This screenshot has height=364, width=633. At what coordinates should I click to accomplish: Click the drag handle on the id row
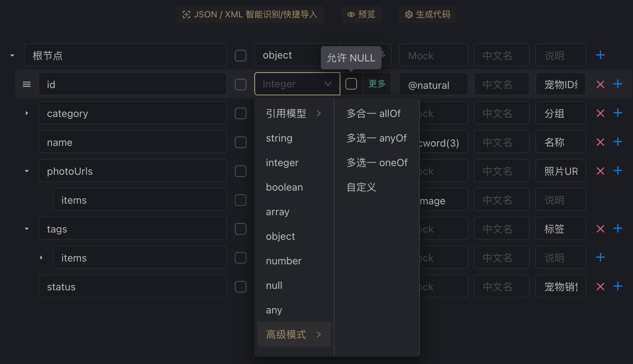point(27,84)
